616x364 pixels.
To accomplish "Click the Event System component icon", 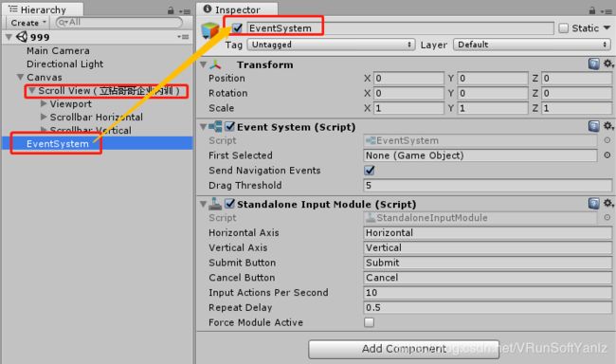I will tap(215, 127).
